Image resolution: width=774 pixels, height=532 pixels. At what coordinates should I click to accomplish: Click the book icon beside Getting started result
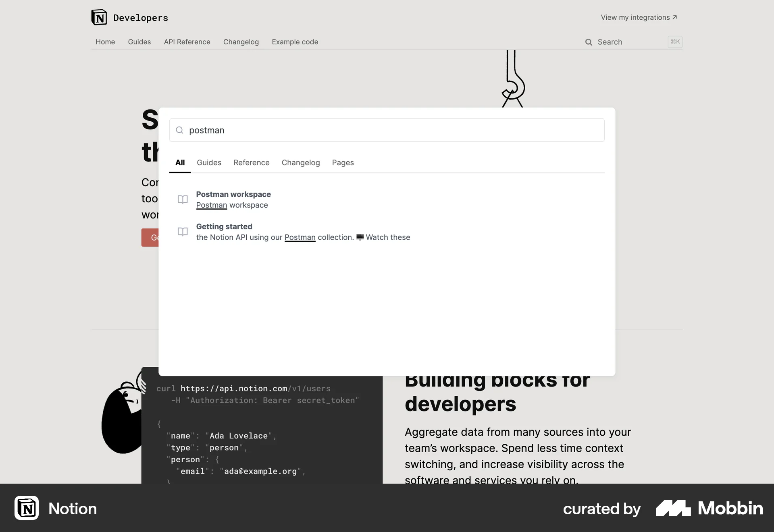[183, 232]
